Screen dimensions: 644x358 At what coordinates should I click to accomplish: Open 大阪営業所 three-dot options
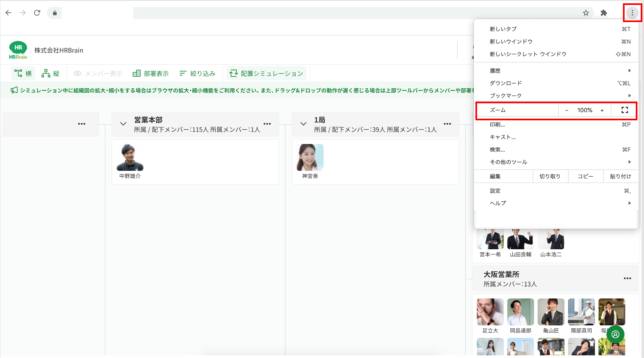click(627, 279)
